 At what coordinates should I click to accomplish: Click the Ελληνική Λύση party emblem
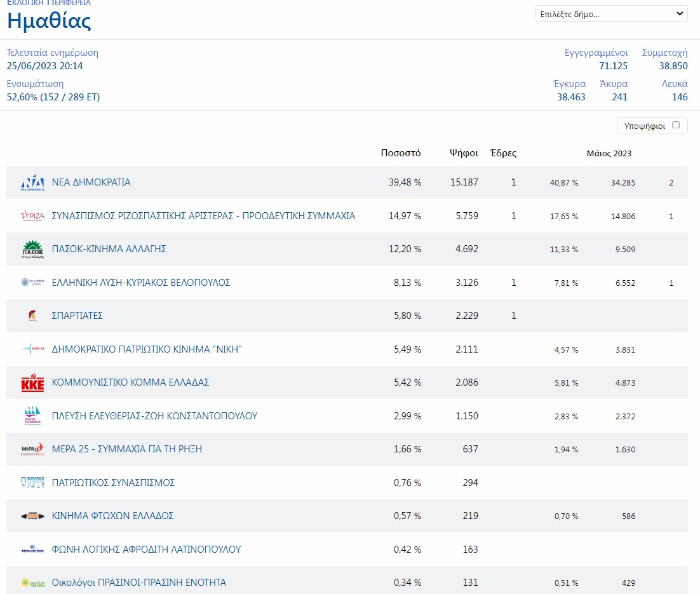point(32,283)
